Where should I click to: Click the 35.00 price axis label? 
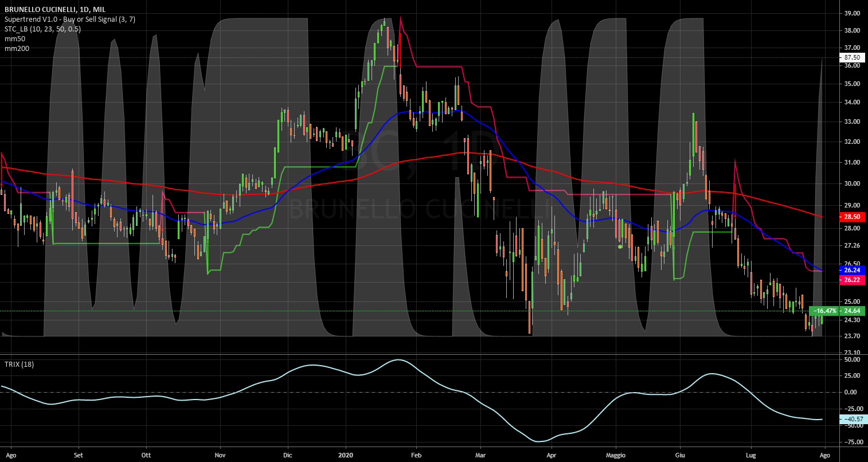853,84
